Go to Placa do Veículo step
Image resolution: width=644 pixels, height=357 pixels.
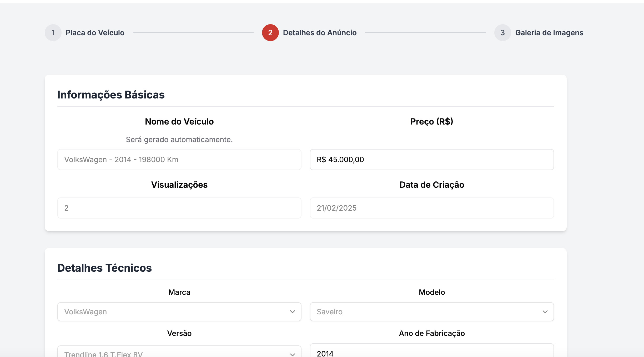pyautogui.click(x=95, y=33)
